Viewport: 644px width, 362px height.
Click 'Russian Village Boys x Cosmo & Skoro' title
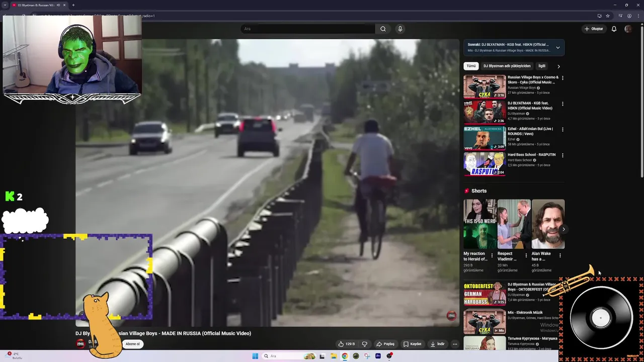point(533,80)
